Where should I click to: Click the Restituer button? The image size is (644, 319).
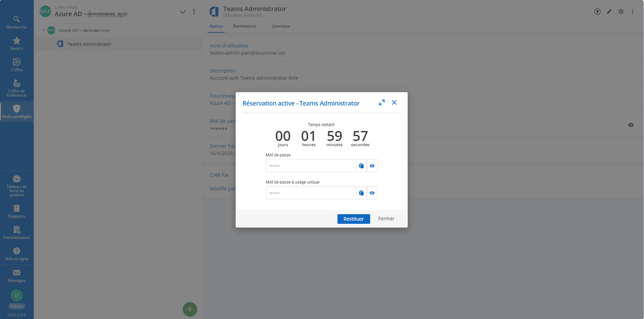(x=354, y=219)
